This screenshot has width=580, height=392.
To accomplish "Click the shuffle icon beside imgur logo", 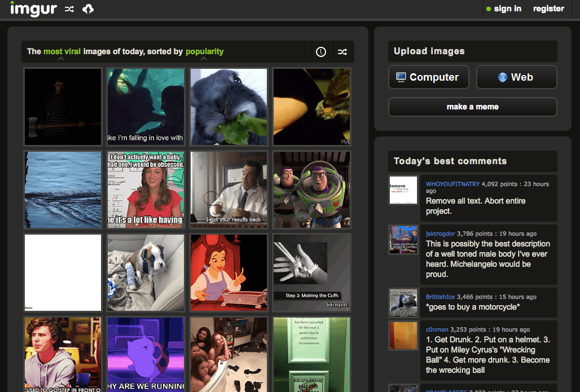I will click(x=69, y=9).
